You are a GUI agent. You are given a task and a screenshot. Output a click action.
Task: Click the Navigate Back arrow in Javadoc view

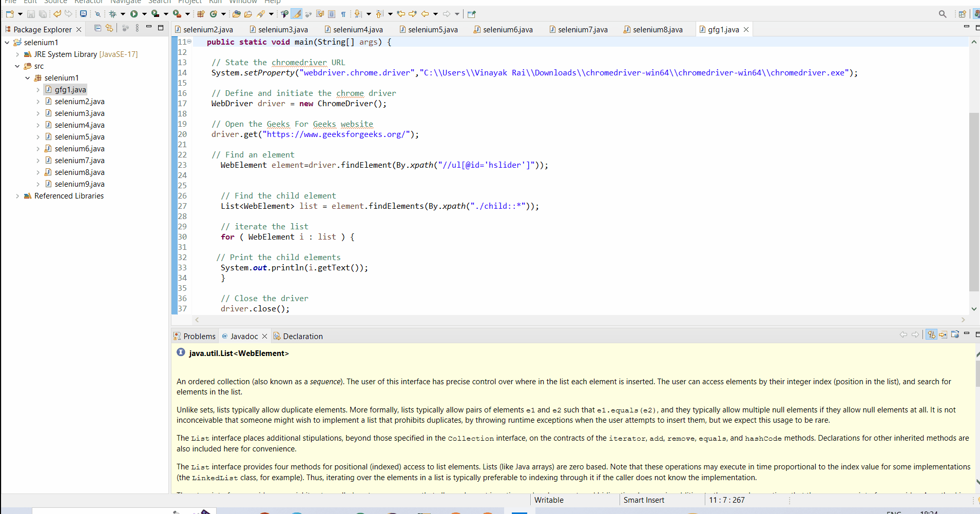[904, 334]
